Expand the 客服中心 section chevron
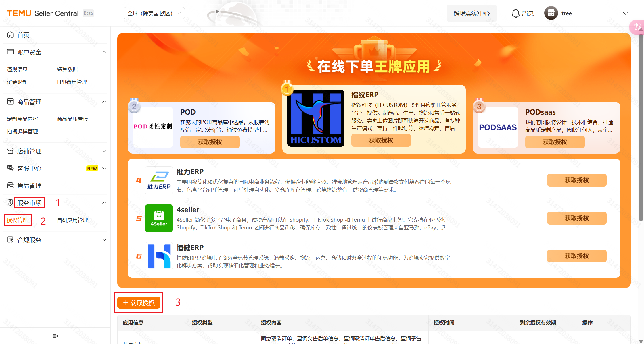This screenshot has width=644, height=344. (x=104, y=168)
